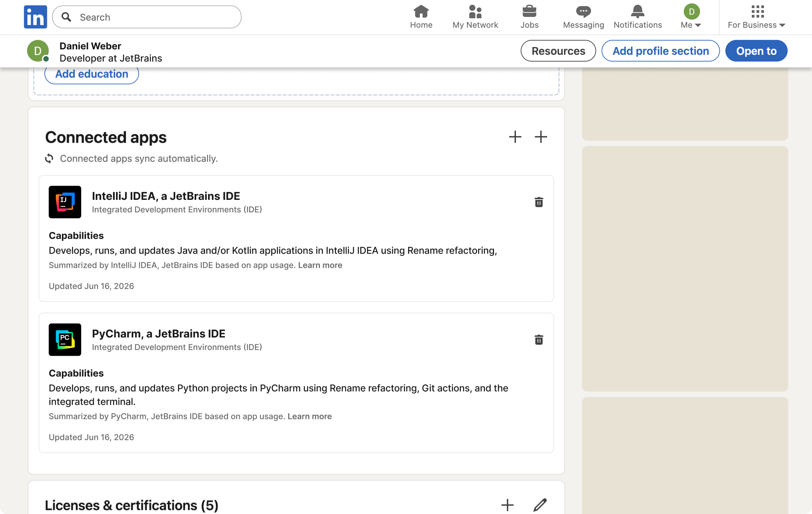View Notifications

(637, 17)
